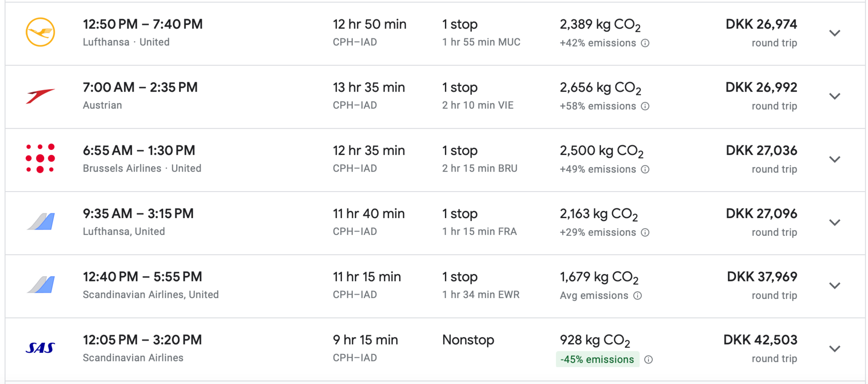
Task: Click the Brussels Airlines red dots logo
Action: 40,159
